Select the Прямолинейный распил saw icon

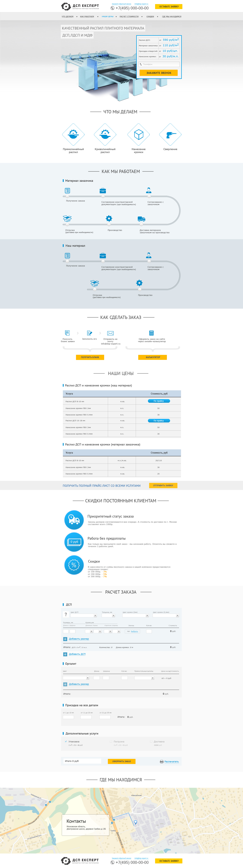(73, 134)
